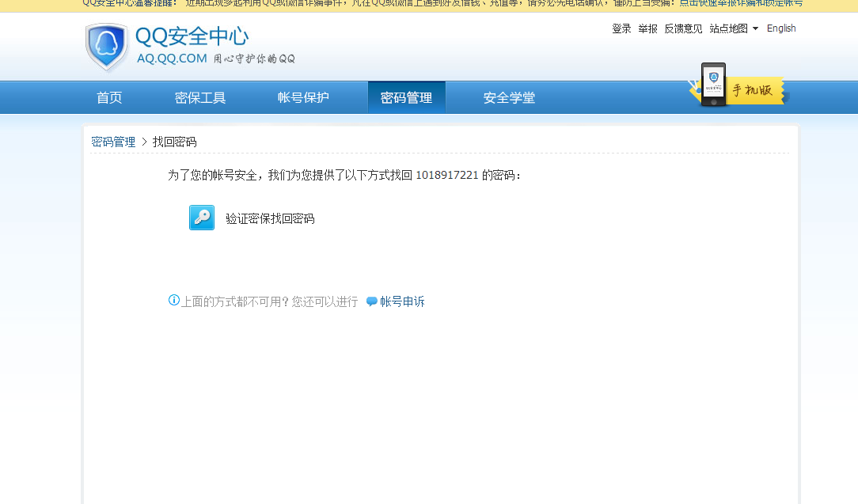Click the 上面的方式都不可用 hint text
858x504 pixels.
(269, 301)
